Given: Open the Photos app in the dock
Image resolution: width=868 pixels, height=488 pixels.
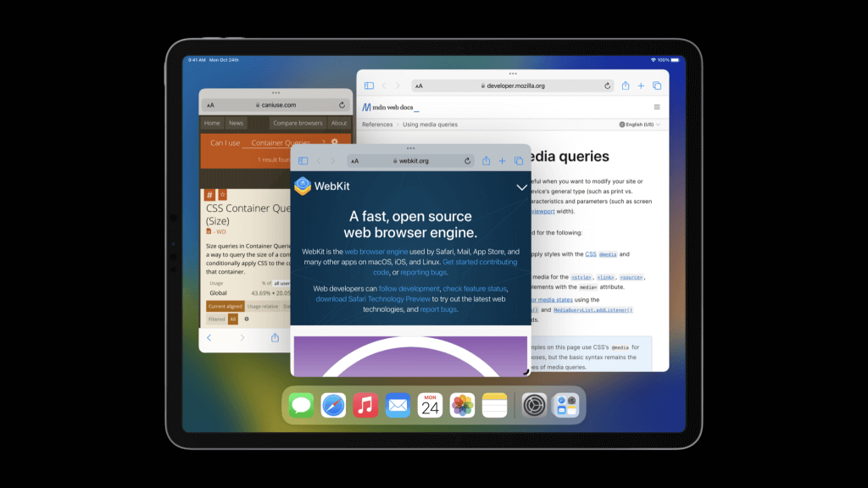Looking at the screenshot, I should (x=462, y=406).
